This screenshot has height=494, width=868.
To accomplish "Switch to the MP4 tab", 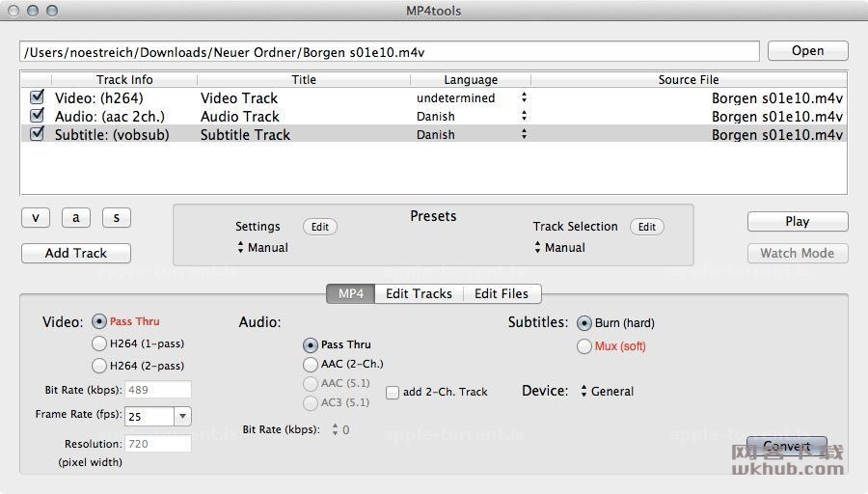I will tap(351, 293).
